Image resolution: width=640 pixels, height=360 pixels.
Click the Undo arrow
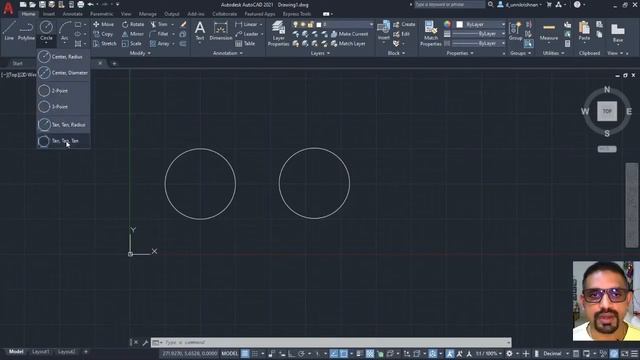(x=91, y=4)
